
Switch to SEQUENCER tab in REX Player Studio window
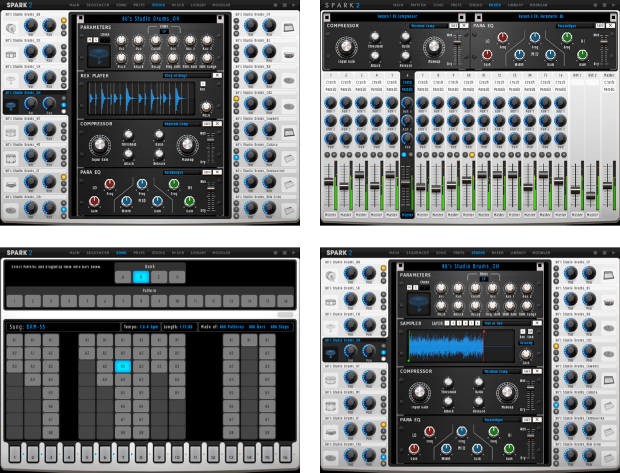point(98,5)
